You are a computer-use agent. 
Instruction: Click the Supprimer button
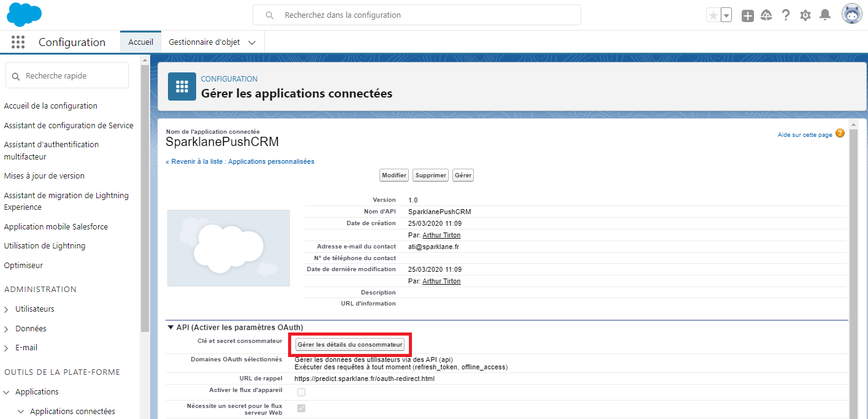pos(430,175)
